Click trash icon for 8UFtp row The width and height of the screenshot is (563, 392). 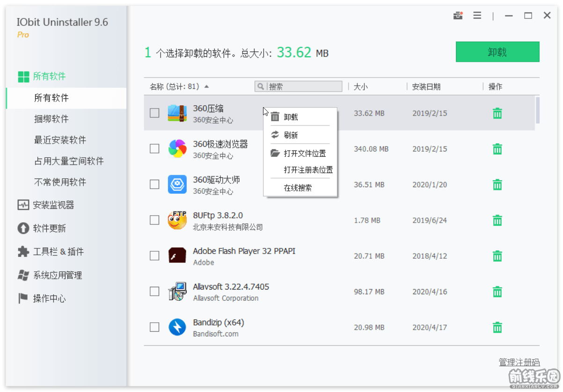(497, 220)
